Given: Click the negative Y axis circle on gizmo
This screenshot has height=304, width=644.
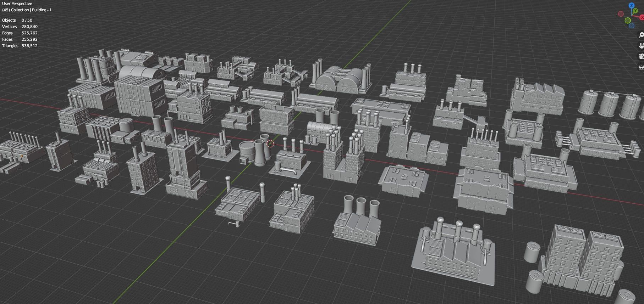Looking at the screenshot, I should 628,21.
